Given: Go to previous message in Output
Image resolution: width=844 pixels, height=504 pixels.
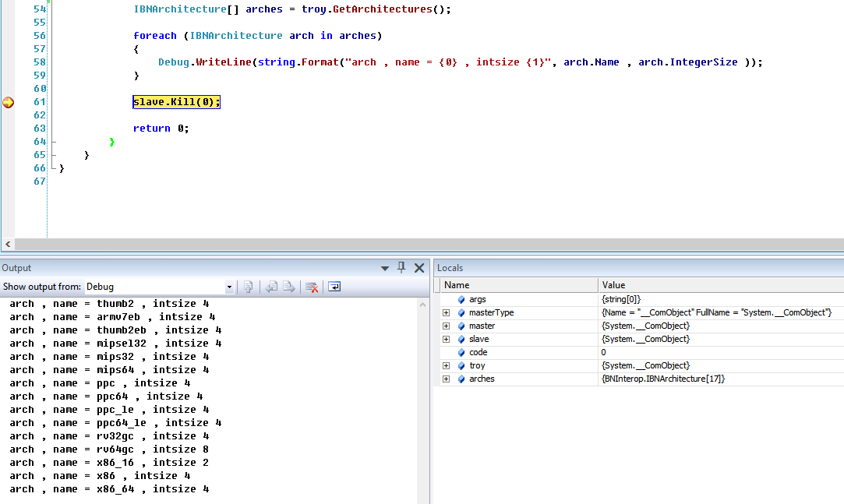Looking at the screenshot, I should [272, 287].
